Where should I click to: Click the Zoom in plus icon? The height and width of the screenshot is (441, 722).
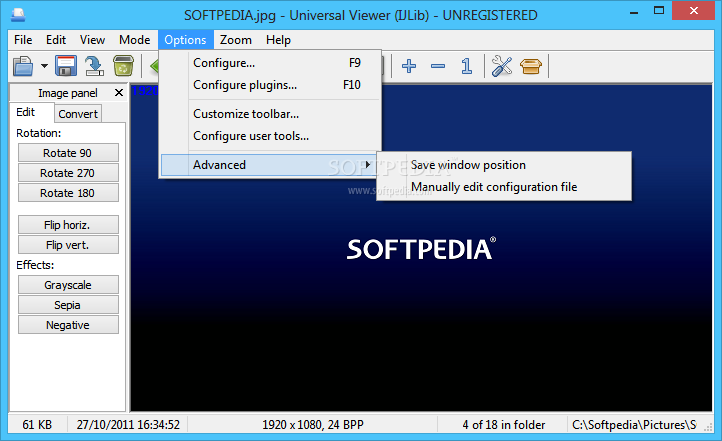coord(409,66)
